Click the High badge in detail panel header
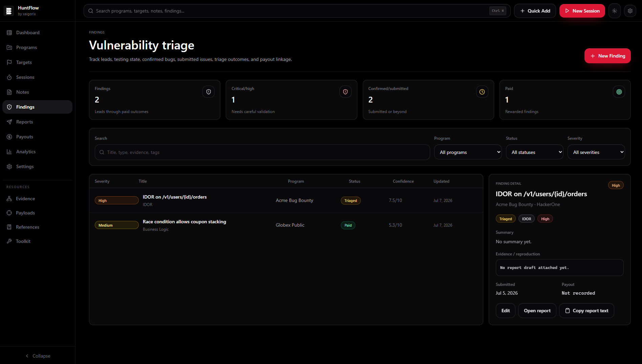 point(616,185)
